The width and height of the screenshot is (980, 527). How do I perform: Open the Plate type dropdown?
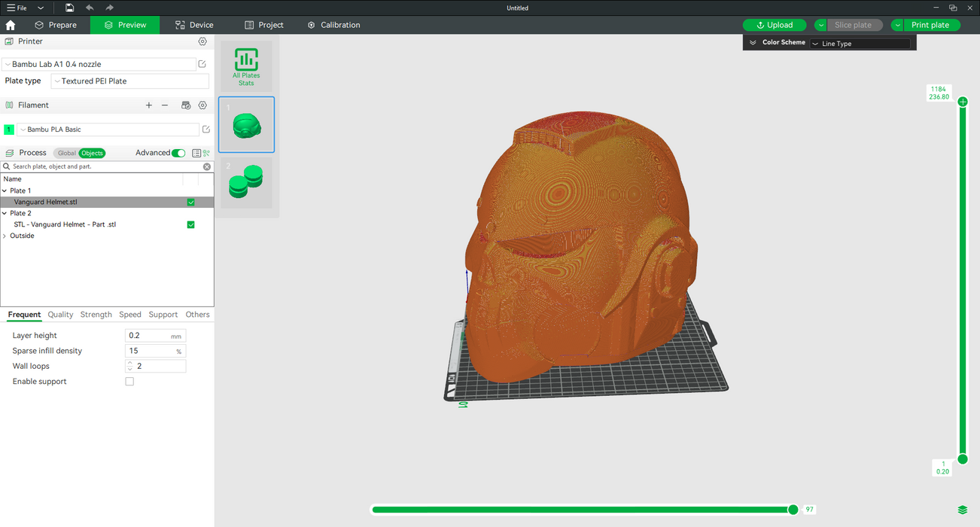point(129,81)
